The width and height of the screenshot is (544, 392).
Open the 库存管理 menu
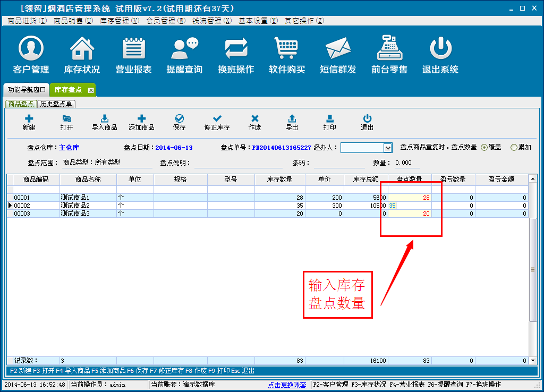(120, 21)
